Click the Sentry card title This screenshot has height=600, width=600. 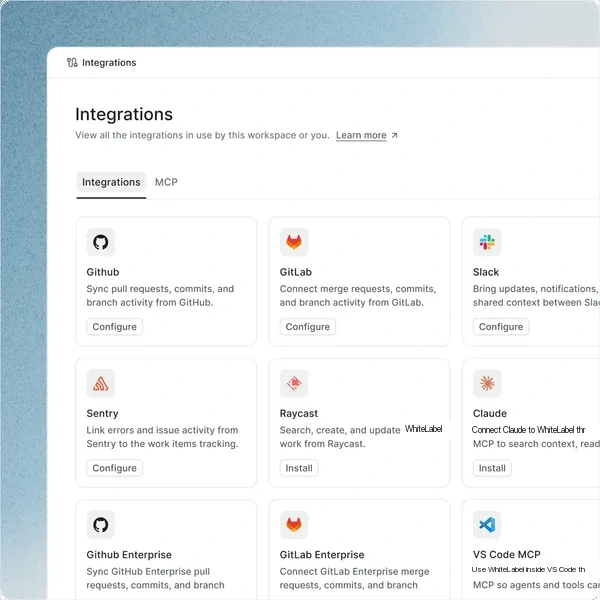[103, 413]
